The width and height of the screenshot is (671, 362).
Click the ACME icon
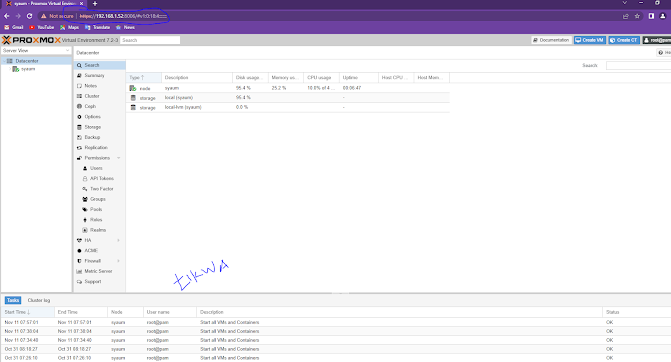tap(79, 250)
